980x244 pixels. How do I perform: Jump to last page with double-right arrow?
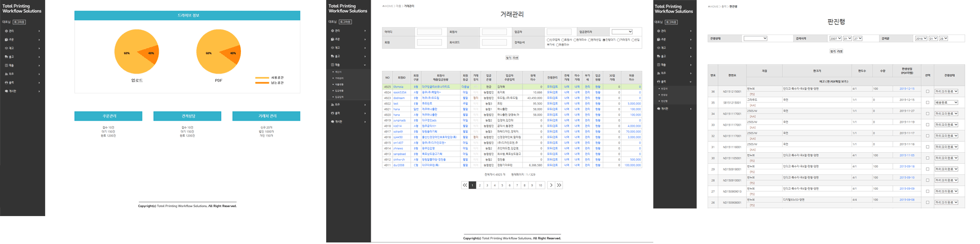click(x=559, y=185)
